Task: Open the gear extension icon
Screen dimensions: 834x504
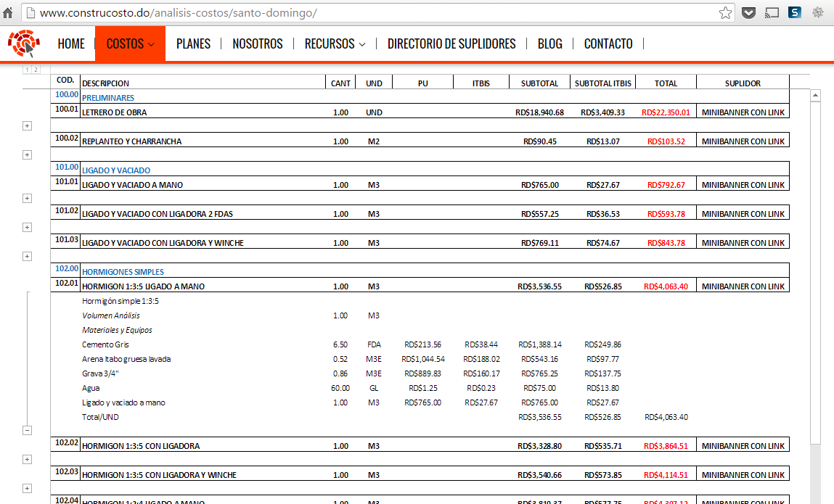Action: pyautogui.click(x=817, y=13)
